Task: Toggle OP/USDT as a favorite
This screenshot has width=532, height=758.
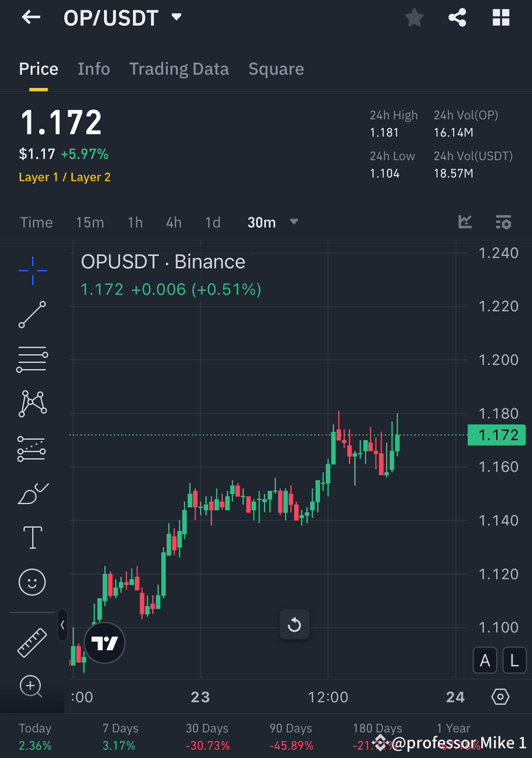Action: pyautogui.click(x=414, y=17)
